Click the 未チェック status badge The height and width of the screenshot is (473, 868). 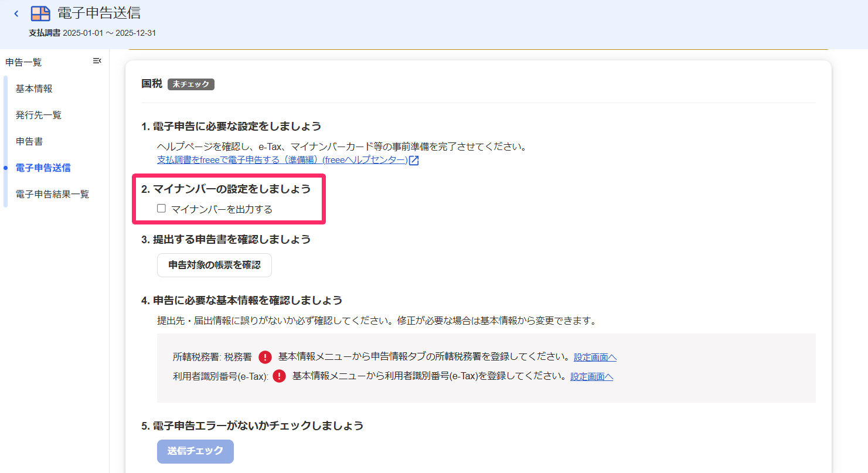[191, 84]
